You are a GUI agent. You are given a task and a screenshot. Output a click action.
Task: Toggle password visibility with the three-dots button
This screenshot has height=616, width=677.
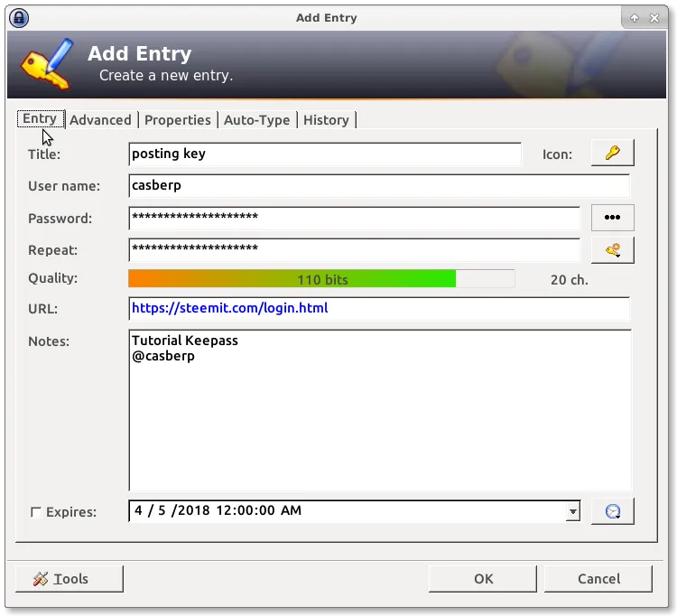click(x=612, y=218)
